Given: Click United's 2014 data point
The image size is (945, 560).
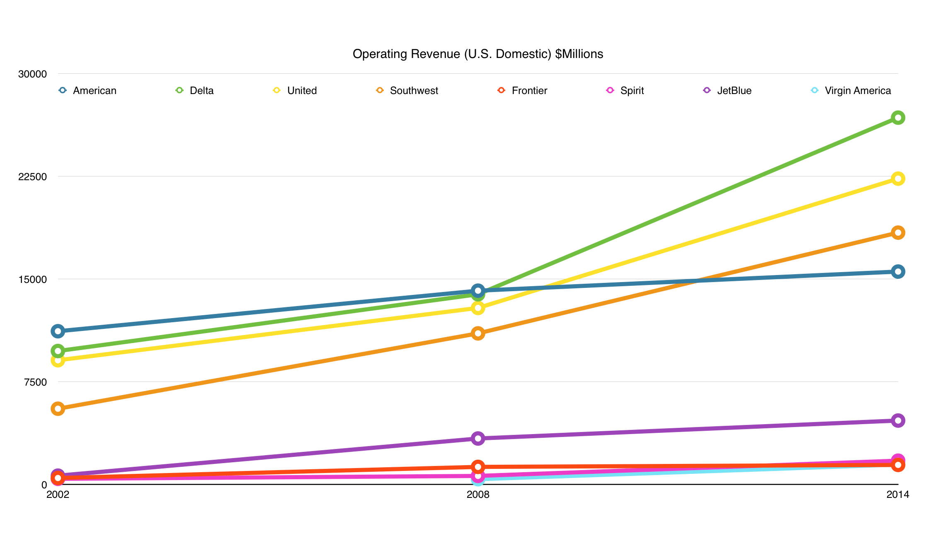Looking at the screenshot, I should coord(898,179).
